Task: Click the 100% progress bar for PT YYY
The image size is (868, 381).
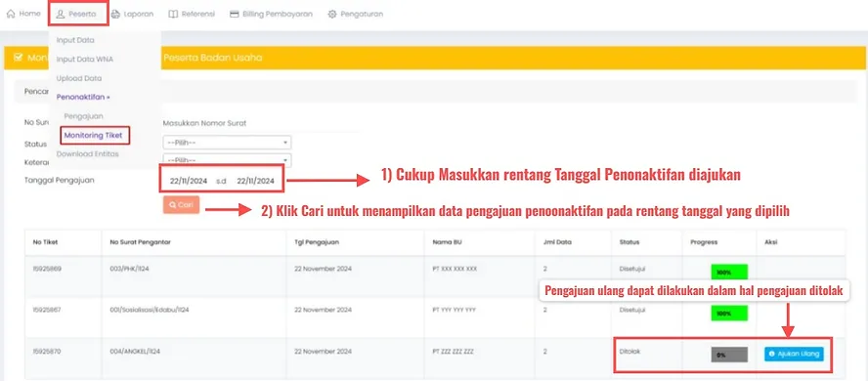Action: (x=729, y=313)
